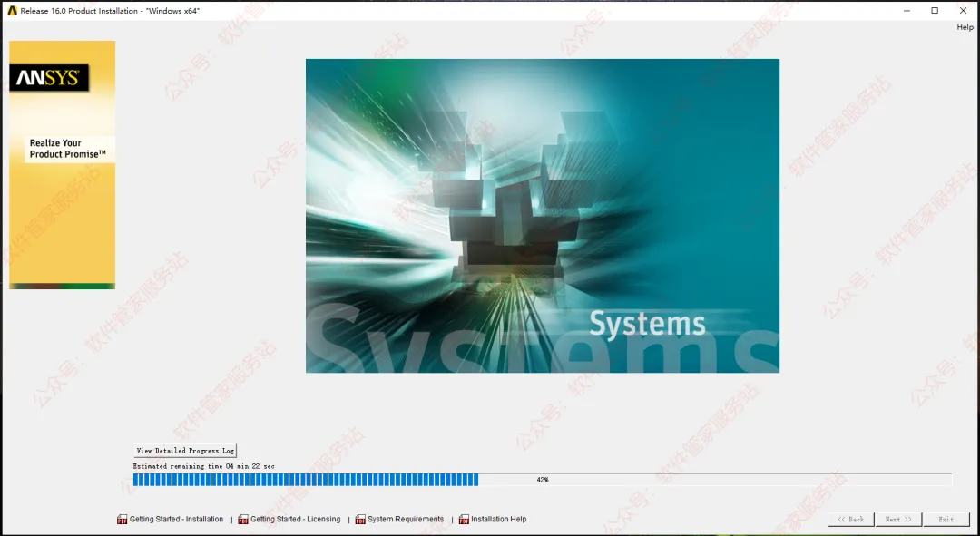Minimize the installer window

(x=906, y=11)
